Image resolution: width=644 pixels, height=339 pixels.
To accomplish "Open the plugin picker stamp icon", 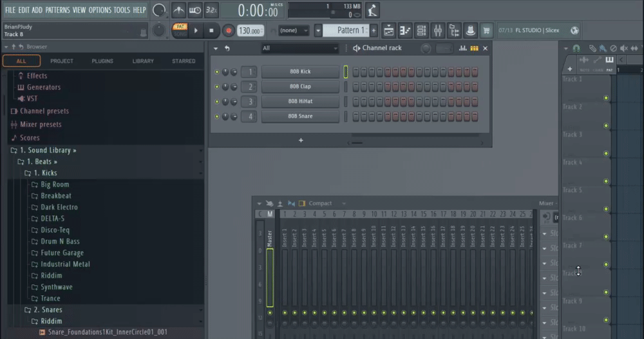I will tap(471, 30).
